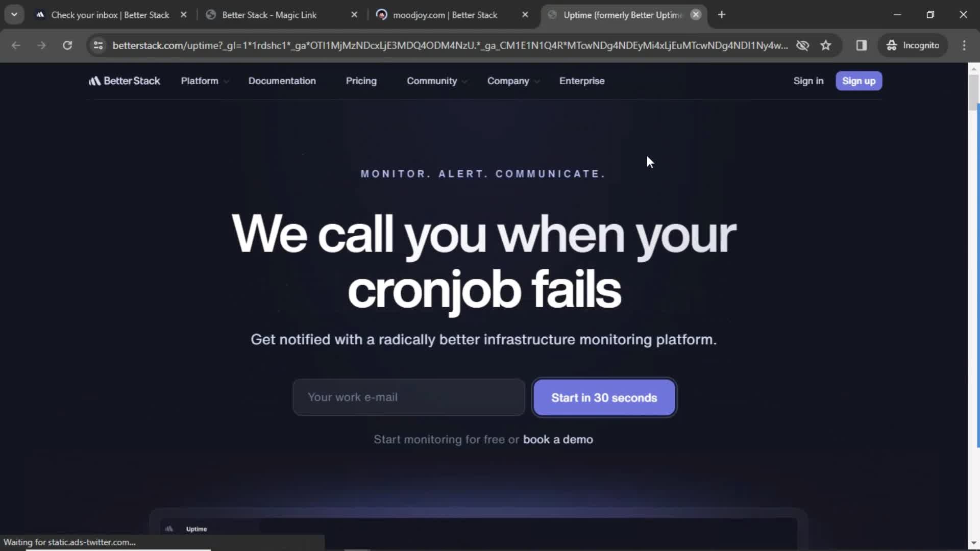The width and height of the screenshot is (980, 551).
Task: Select the work email input field
Action: 408,397
